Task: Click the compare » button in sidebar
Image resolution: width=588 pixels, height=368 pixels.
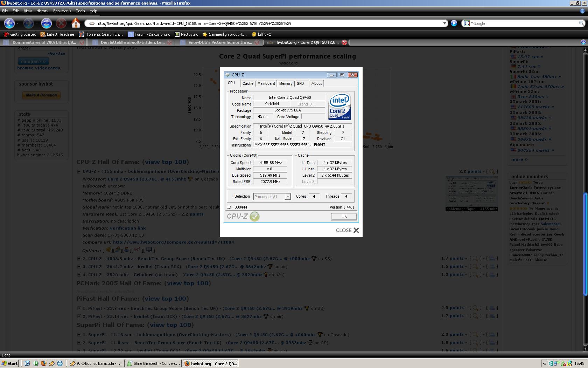Action: pos(33,61)
